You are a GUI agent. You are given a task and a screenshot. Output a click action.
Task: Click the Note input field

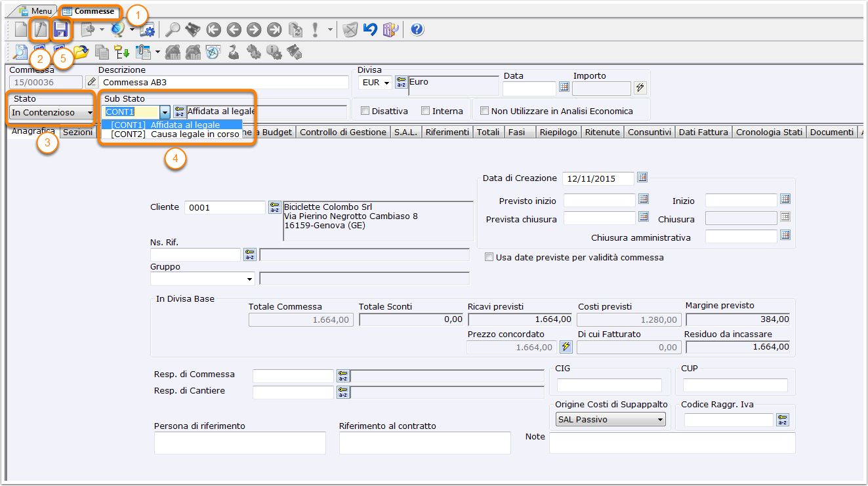pyautogui.click(x=672, y=443)
